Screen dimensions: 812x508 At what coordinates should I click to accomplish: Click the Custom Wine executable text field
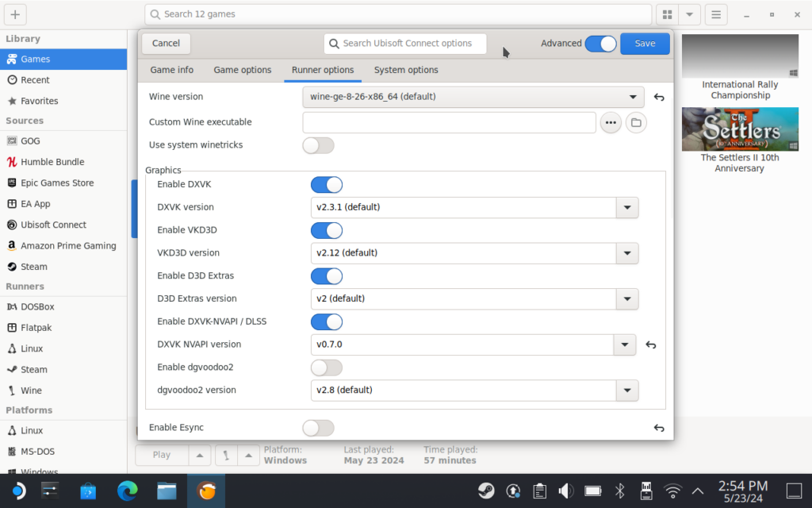[449, 123]
